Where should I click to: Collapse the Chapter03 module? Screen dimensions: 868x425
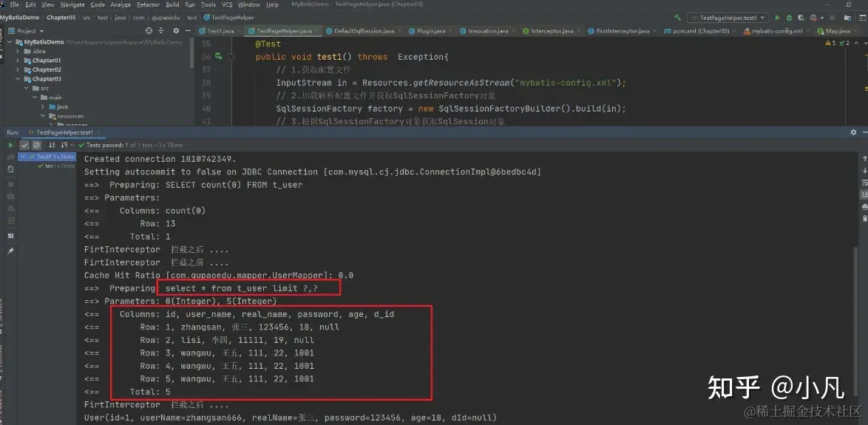[18, 78]
